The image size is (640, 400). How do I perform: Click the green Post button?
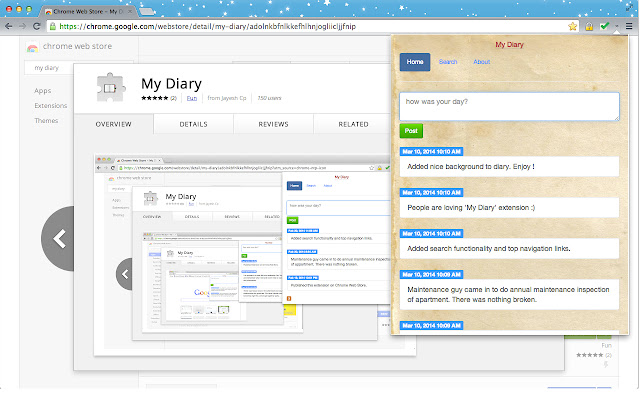(411, 131)
